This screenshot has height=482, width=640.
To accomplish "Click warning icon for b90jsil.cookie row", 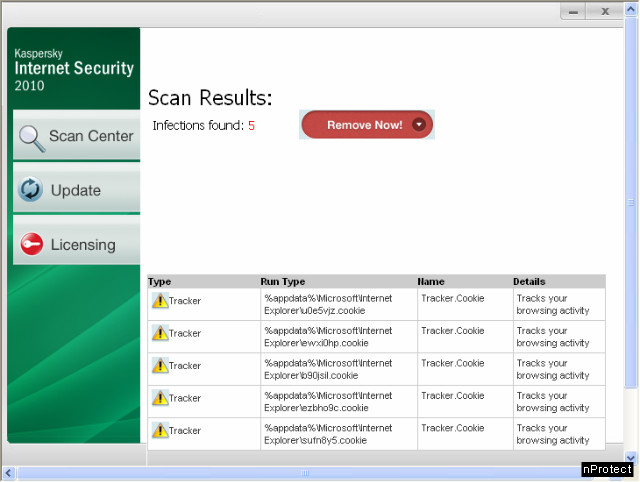I will coord(160,365).
